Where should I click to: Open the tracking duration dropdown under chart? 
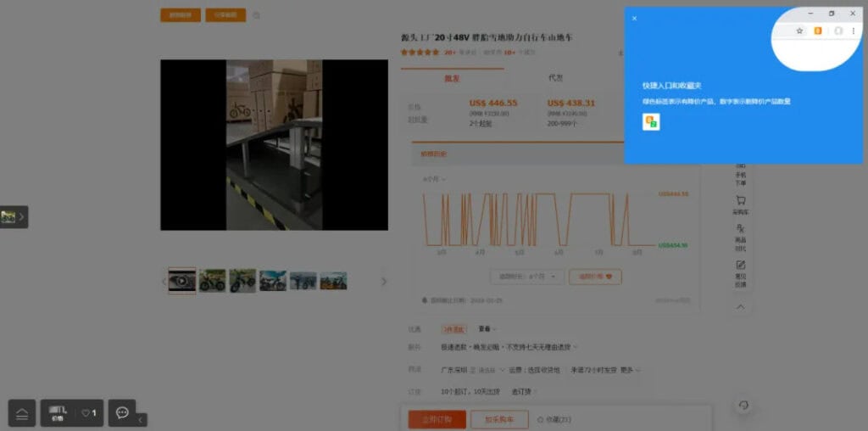[x=527, y=277]
